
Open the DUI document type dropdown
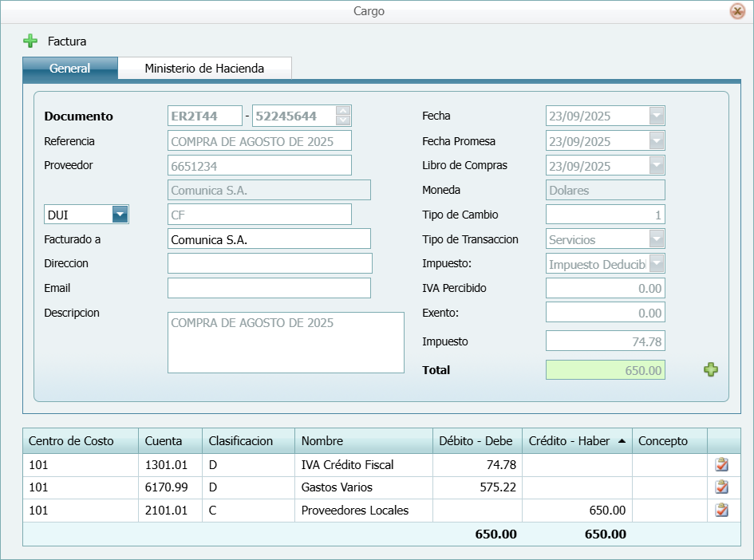120,215
